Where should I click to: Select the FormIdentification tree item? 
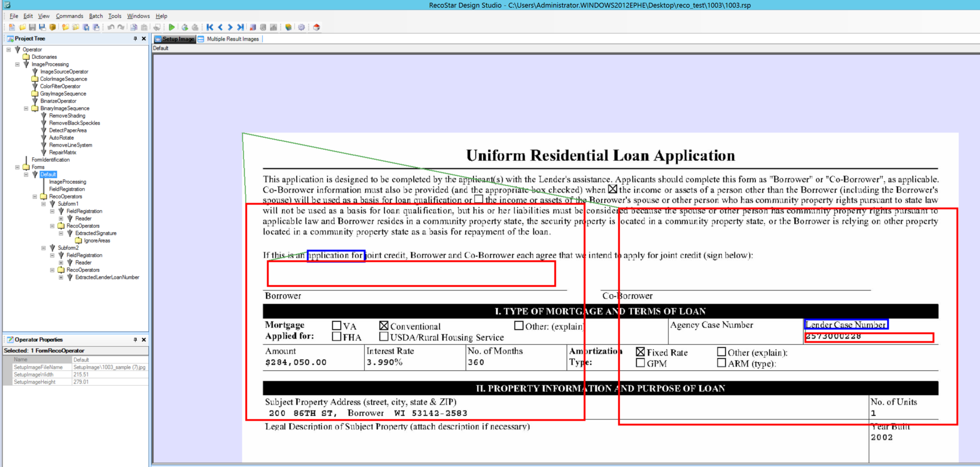coord(51,160)
